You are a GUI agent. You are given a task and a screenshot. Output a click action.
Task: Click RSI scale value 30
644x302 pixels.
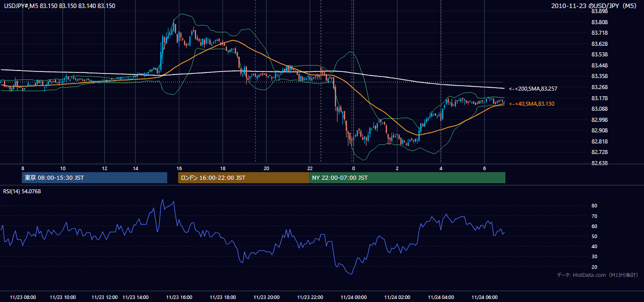point(594,257)
